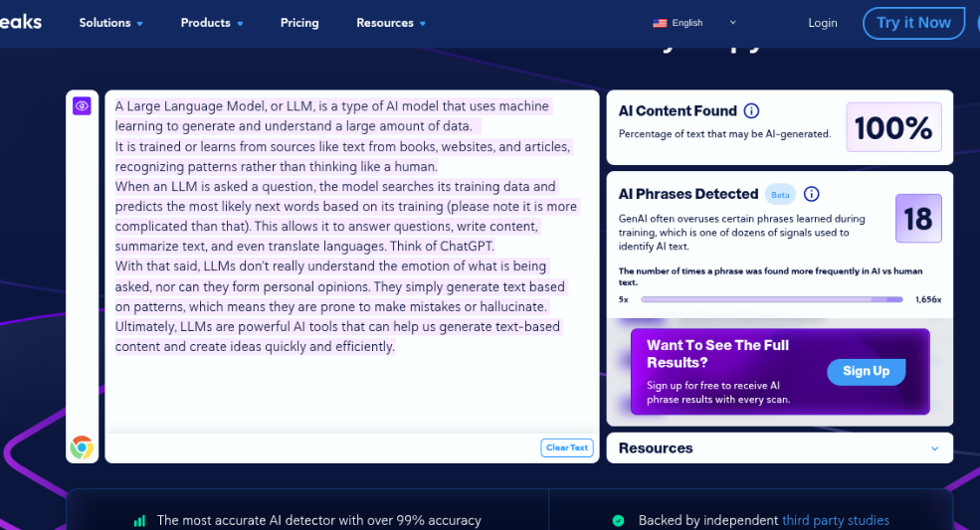Click the green checkmark icon near Backed by
This screenshot has height=530, width=980.
click(x=618, y=521)
